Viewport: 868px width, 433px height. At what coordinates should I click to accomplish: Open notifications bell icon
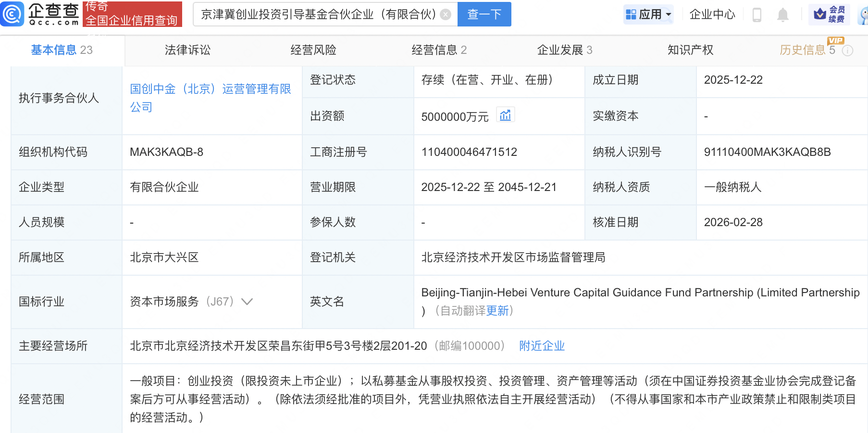pyautogui.click(x=782, y=15)
